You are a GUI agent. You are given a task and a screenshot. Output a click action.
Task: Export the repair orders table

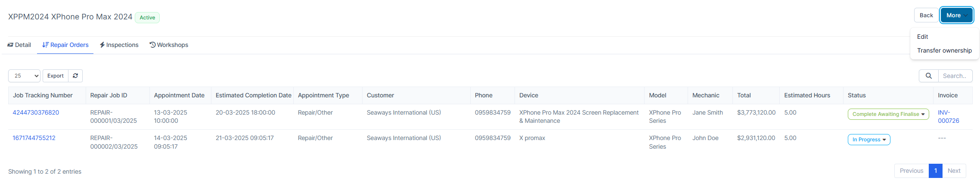pos(56,76)
